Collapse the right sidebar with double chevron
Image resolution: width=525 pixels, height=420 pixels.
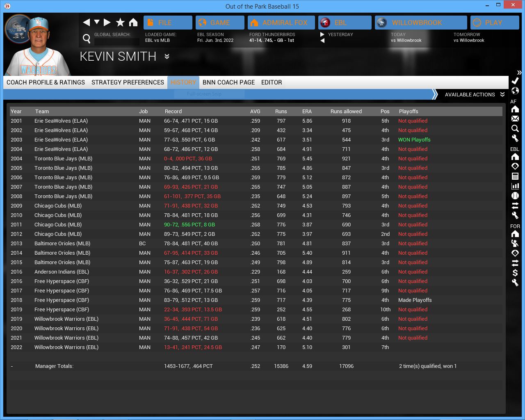coord(519,73)
